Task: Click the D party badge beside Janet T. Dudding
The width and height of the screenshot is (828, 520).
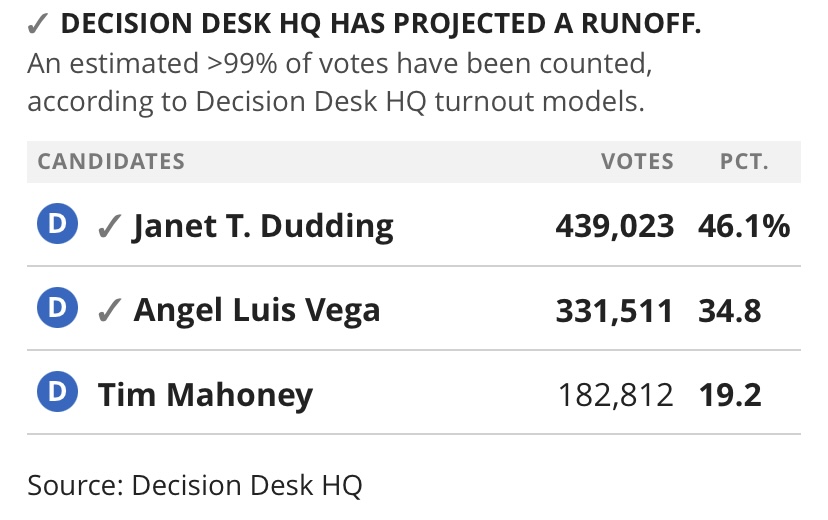Action: coord(58,223)
